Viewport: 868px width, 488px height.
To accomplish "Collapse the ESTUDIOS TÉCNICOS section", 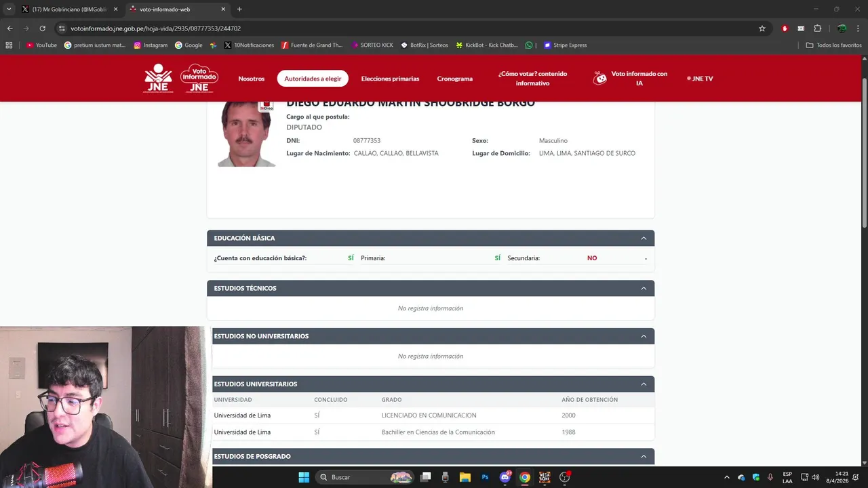I will coord(644,288).
